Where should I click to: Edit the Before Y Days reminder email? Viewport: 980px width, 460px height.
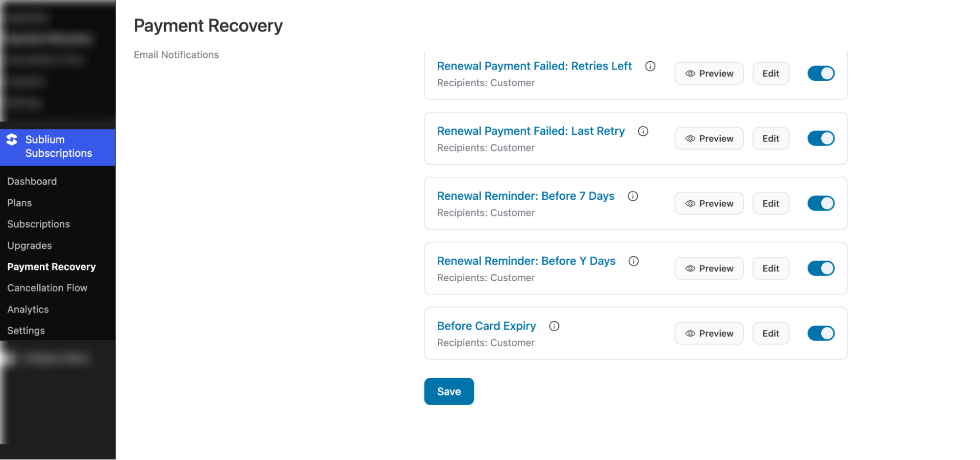(770, 268)
